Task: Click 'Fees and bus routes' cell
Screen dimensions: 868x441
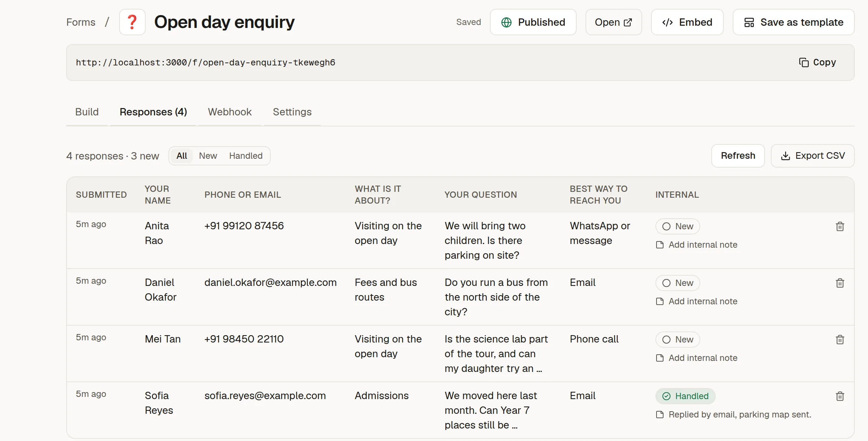Action: click(386, 290)
